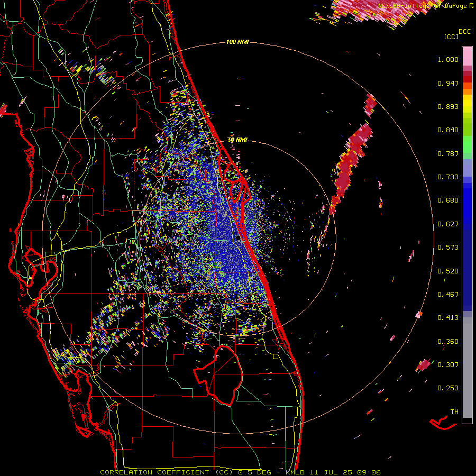Click the black radar site marker at center
This screenshot has width=476, height=476.
point(239,238)
